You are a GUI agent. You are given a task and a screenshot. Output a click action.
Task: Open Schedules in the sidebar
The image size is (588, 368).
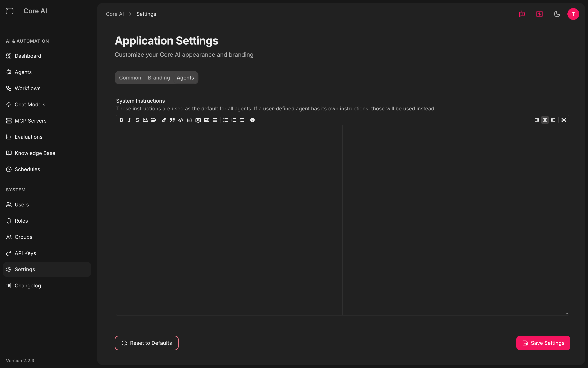[47, 169]
